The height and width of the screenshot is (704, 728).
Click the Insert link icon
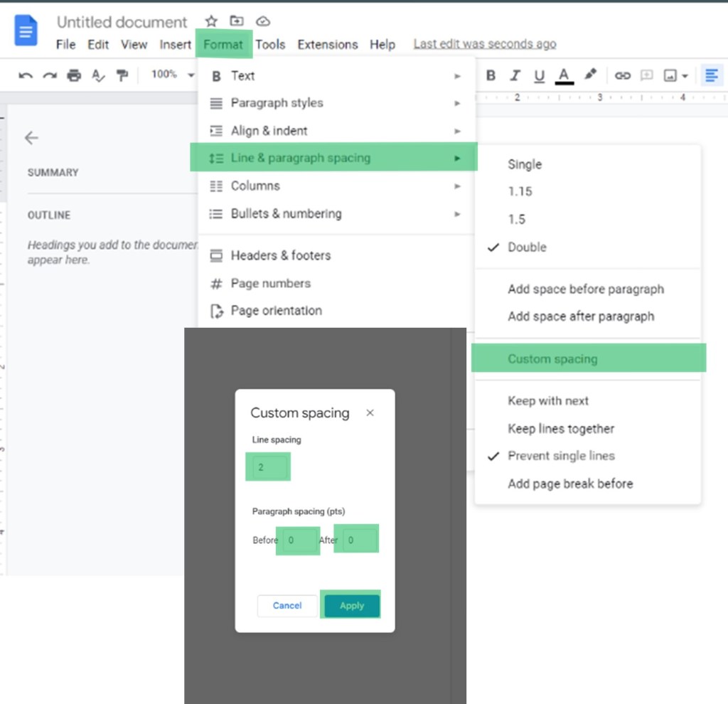623,75
